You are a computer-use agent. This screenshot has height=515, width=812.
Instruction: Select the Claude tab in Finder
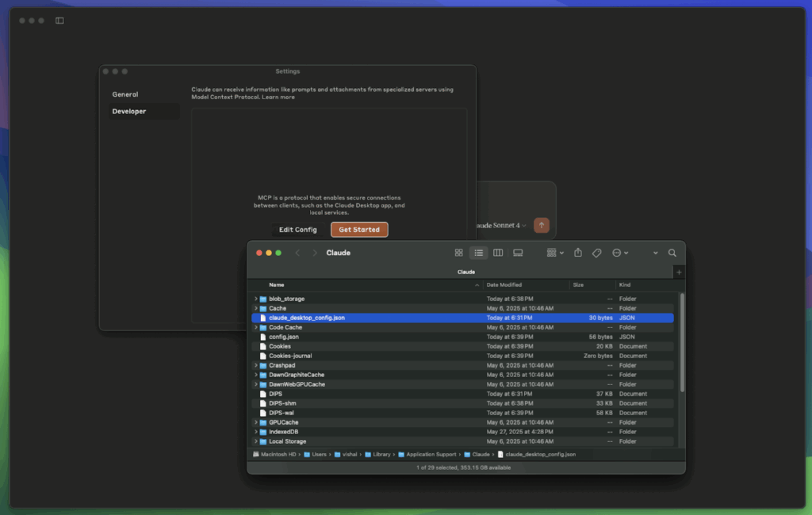pos(465,272)
